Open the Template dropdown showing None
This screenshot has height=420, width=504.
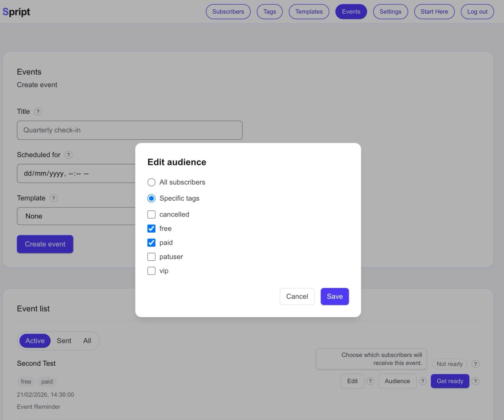tap(76, 216)
